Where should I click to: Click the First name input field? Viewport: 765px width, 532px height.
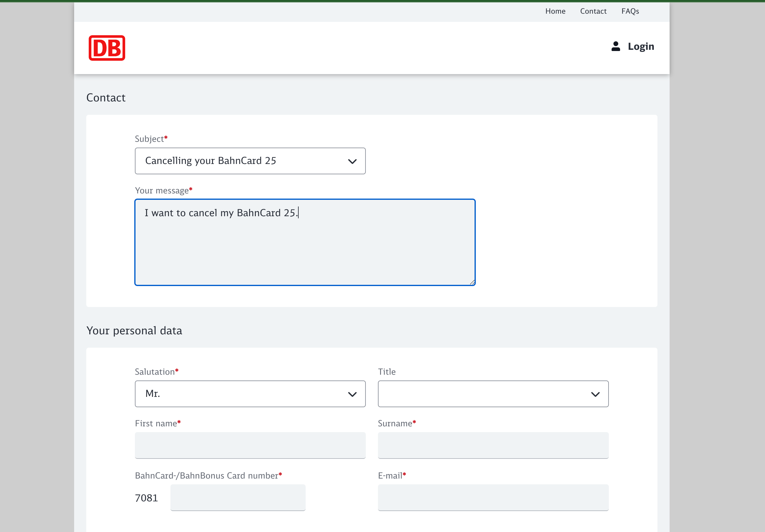[x=250, y=445]
